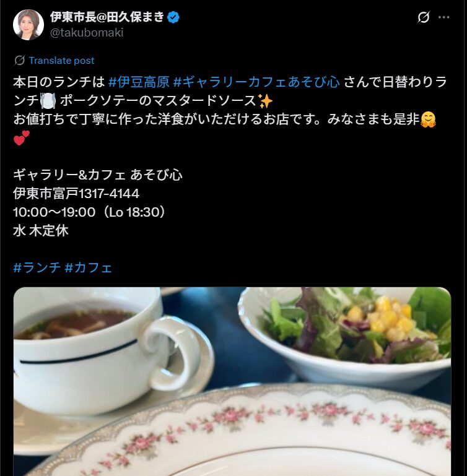Open the #伊豆高原 hashtag

pos(139,82)
